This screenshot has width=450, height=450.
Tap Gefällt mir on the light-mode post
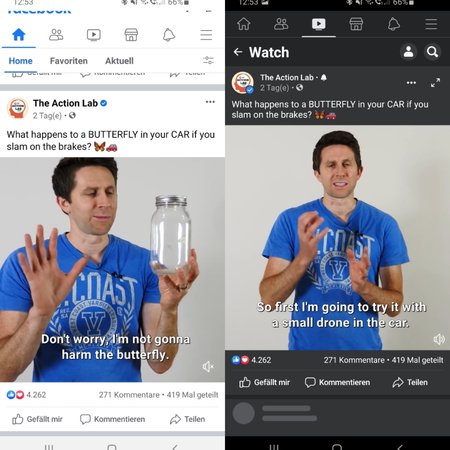pos(37,419)
